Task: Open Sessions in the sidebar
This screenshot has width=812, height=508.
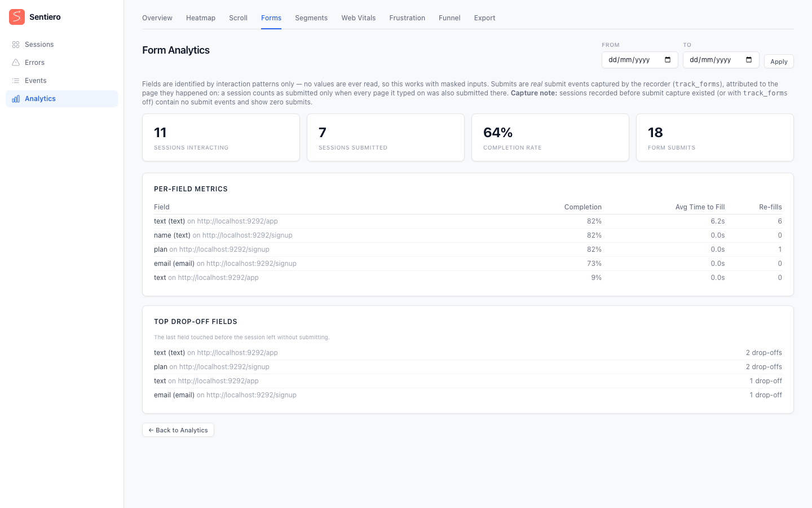Action: click(x=61, y=45)
